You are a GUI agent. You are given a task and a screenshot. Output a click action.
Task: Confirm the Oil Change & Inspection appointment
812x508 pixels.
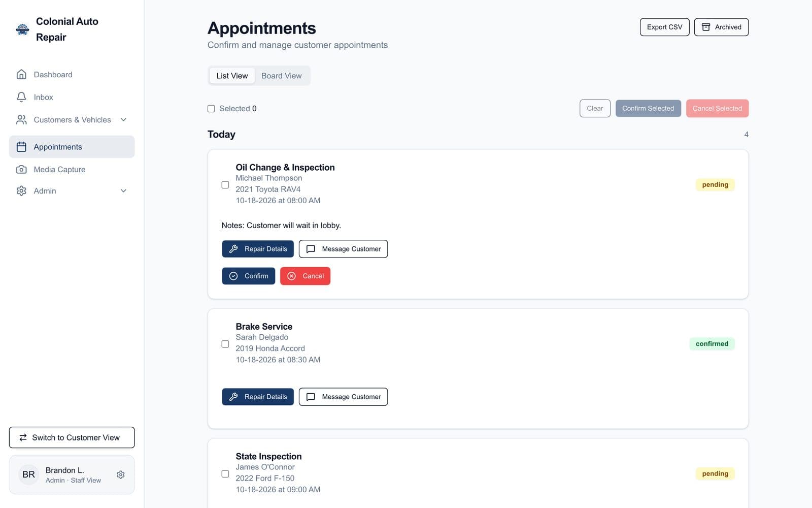[248, 276]
